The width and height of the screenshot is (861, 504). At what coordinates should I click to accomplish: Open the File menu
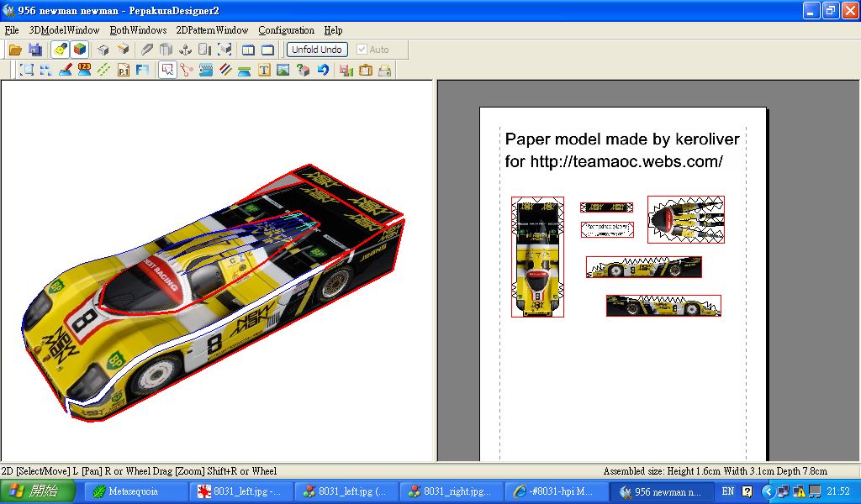[x=12, y=30]
